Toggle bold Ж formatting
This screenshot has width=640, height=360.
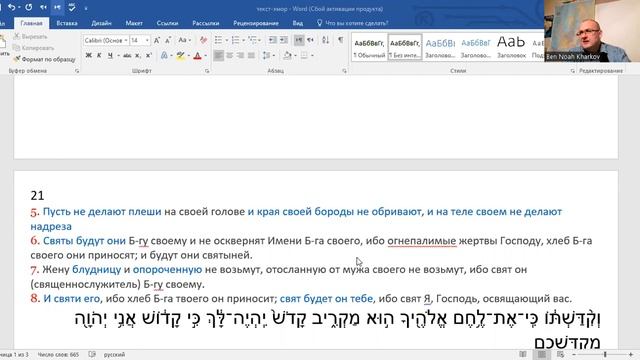[89, 55]
